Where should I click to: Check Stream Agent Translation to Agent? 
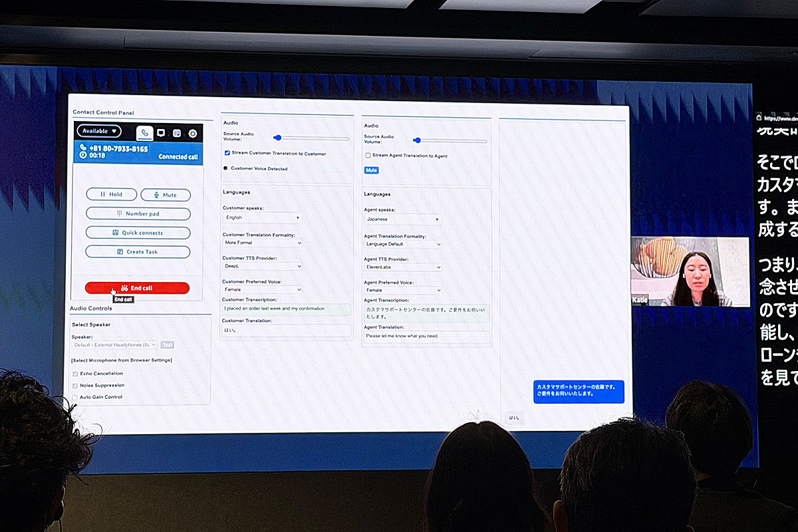(x=368, y=156)
